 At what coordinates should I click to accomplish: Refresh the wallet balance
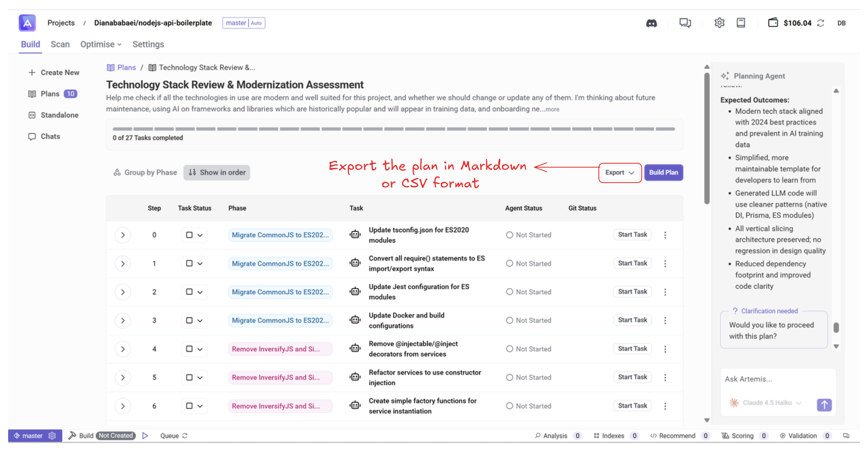coord(821,23)
